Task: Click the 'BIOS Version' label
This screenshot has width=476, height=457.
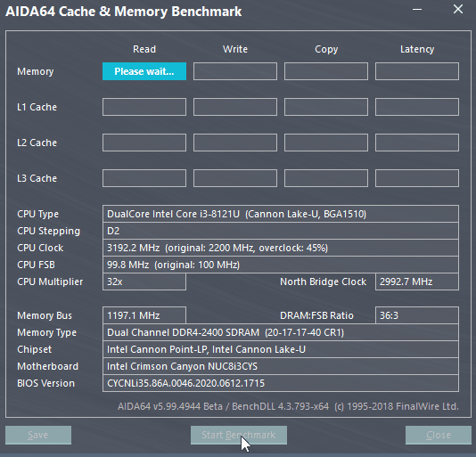Action: [x=45, y=383]
